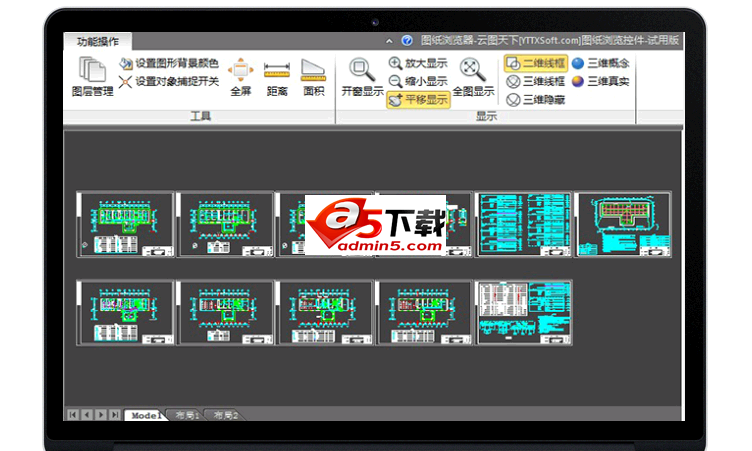Click first drawing sheet in bottom row
The width and height of the screenshot is (752, 451).
[x=125, y=313]
